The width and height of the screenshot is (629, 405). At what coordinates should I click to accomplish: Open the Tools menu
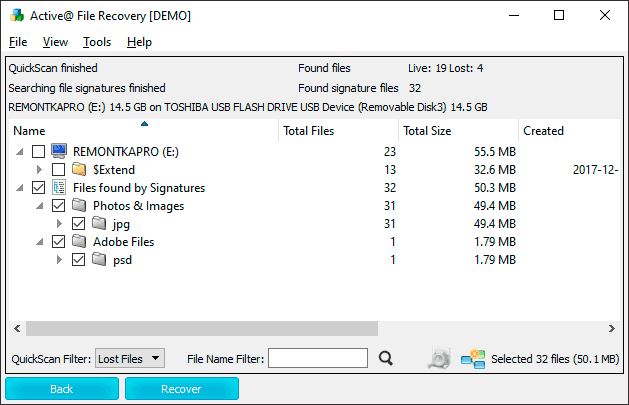[97, 42]
